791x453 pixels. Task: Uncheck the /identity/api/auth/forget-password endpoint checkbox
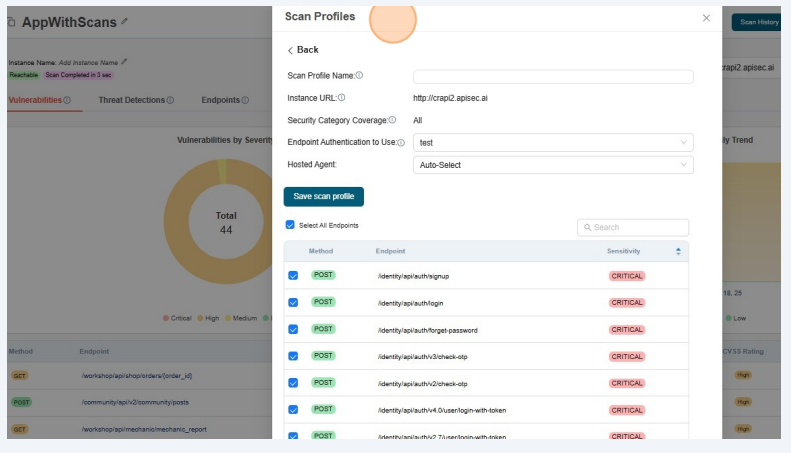pyautogui.click(x=293, y=329)
